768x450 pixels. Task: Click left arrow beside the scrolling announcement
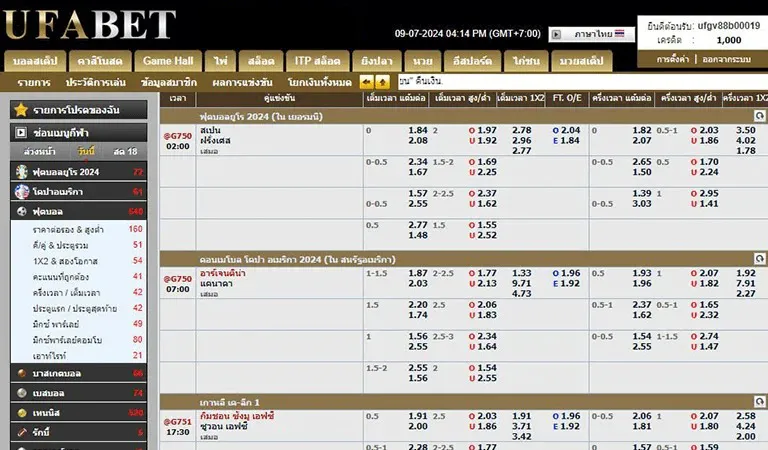pos(367,81)
